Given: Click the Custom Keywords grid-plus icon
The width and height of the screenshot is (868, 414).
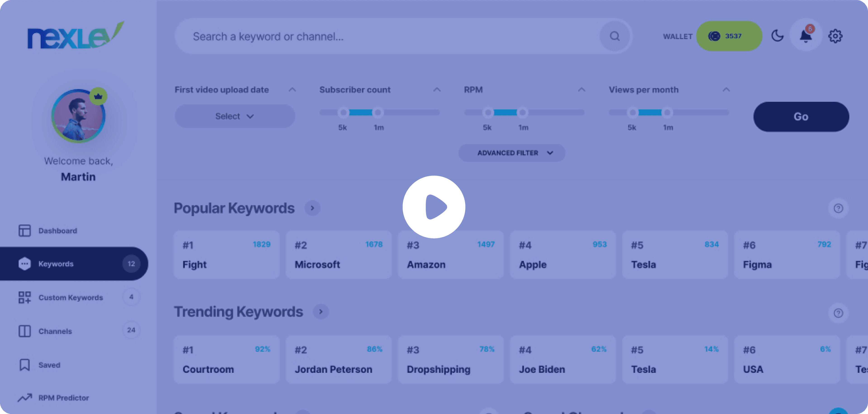Looking at the screenshot, I should click(24, 297).
